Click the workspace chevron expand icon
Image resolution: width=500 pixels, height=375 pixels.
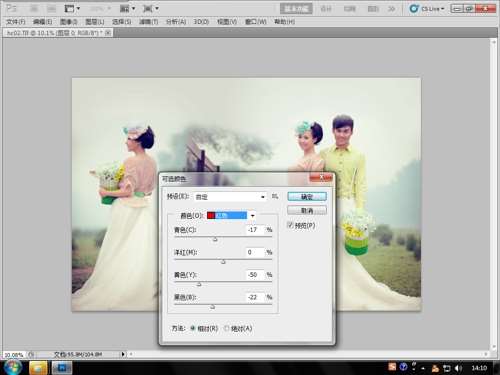391,9
